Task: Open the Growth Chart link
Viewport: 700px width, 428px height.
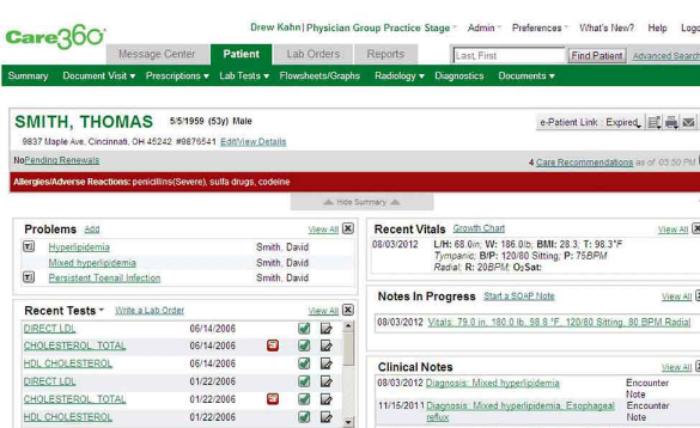Action: pyautogui.click(x=479, y=228)
